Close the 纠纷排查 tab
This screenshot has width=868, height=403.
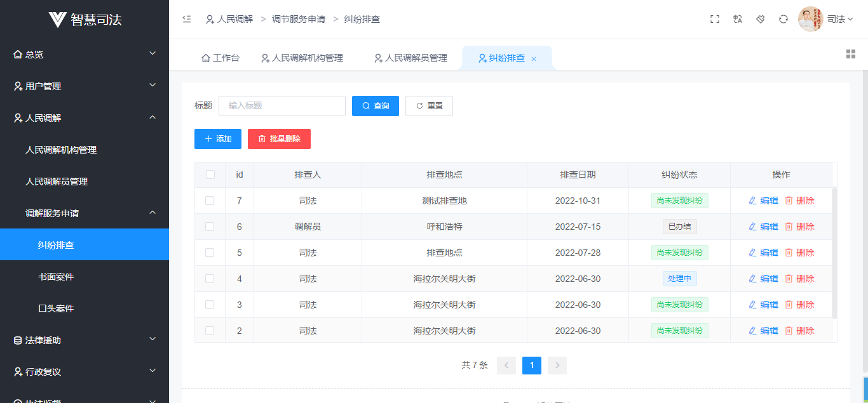coord(534,59)
